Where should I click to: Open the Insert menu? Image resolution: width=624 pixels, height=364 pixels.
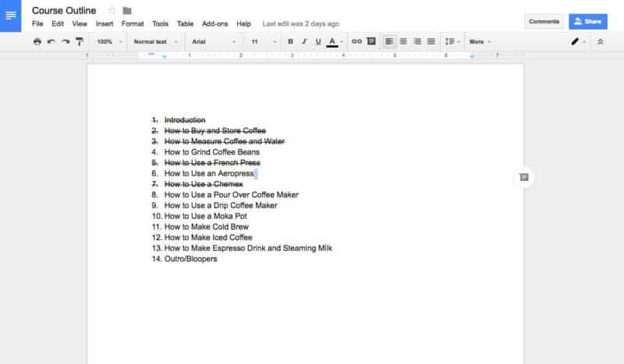click(x=105, y=24)
